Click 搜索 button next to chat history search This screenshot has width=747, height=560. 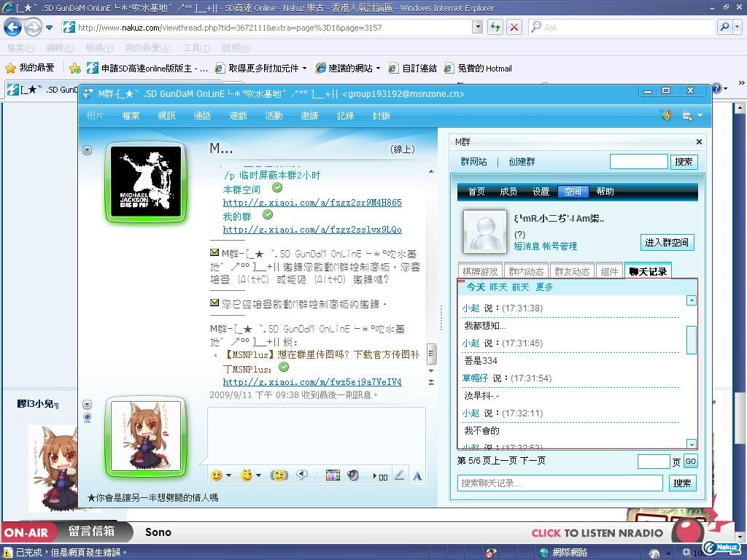pyautogui.click(x=682, y=483)
